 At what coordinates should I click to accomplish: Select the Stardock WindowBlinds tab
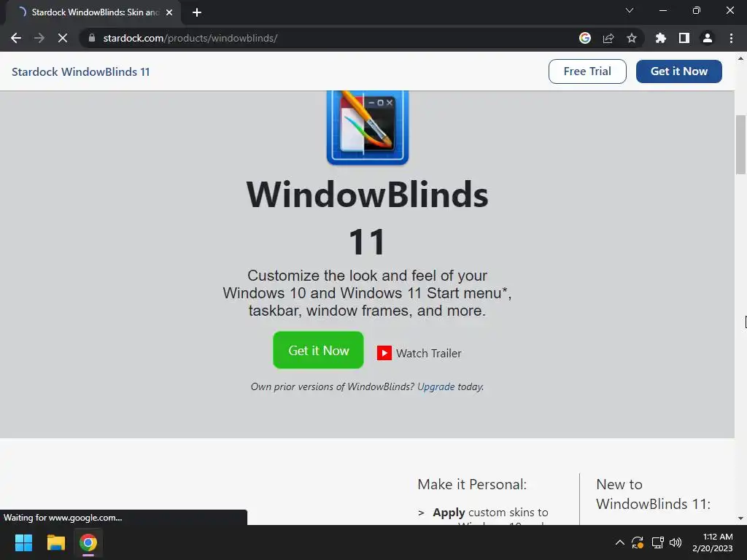[x=93, y=12]
